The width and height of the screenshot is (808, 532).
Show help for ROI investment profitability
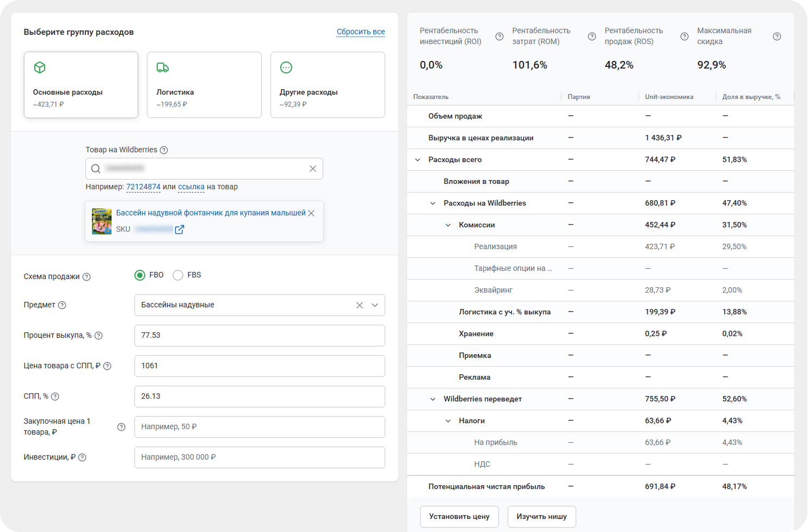(499, 36)
